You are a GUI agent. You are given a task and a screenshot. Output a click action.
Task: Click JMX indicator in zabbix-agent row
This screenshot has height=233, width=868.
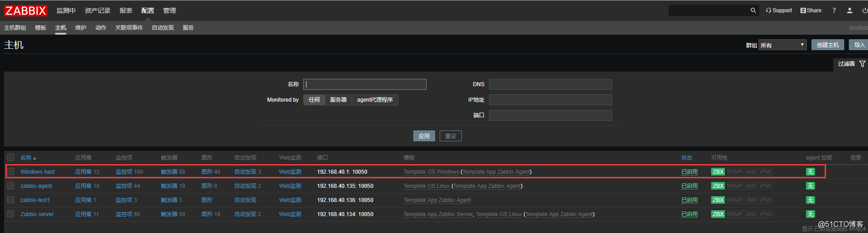point(751,186)
